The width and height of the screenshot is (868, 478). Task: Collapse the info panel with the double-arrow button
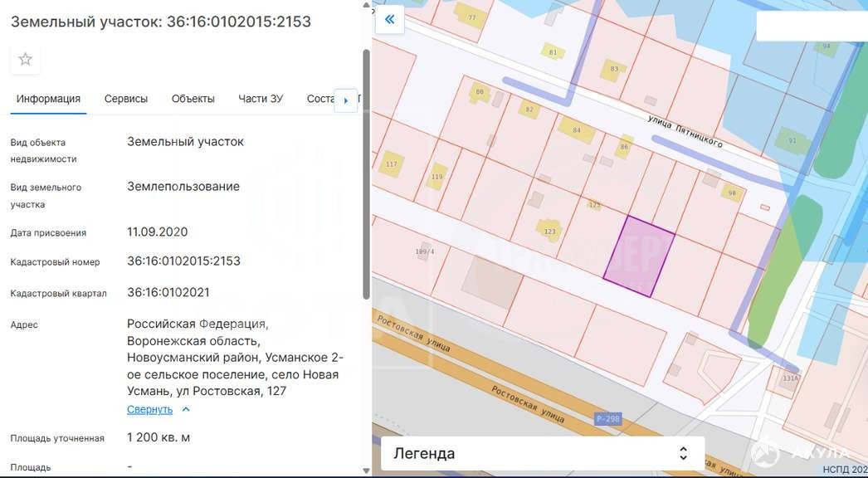389,20
